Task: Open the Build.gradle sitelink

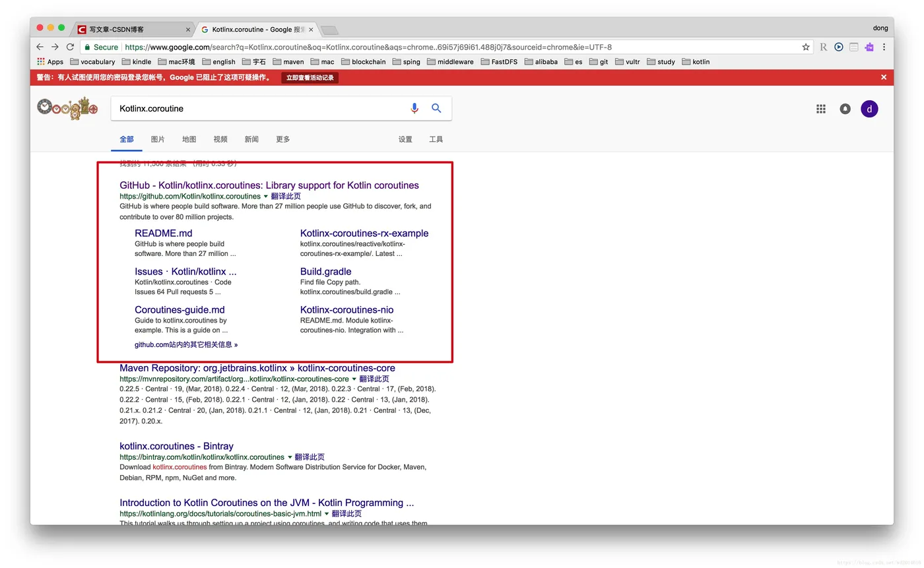Action: 325,272
